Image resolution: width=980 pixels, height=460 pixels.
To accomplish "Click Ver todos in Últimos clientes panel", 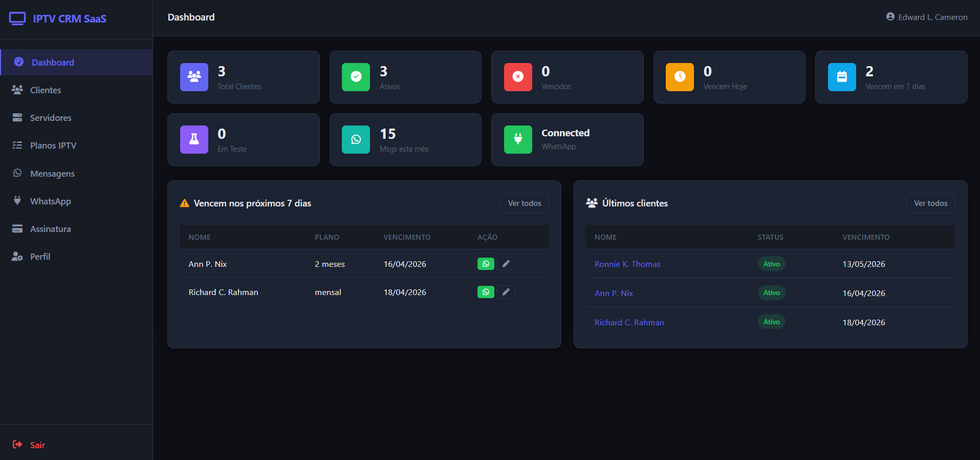I will click(930, 203).
